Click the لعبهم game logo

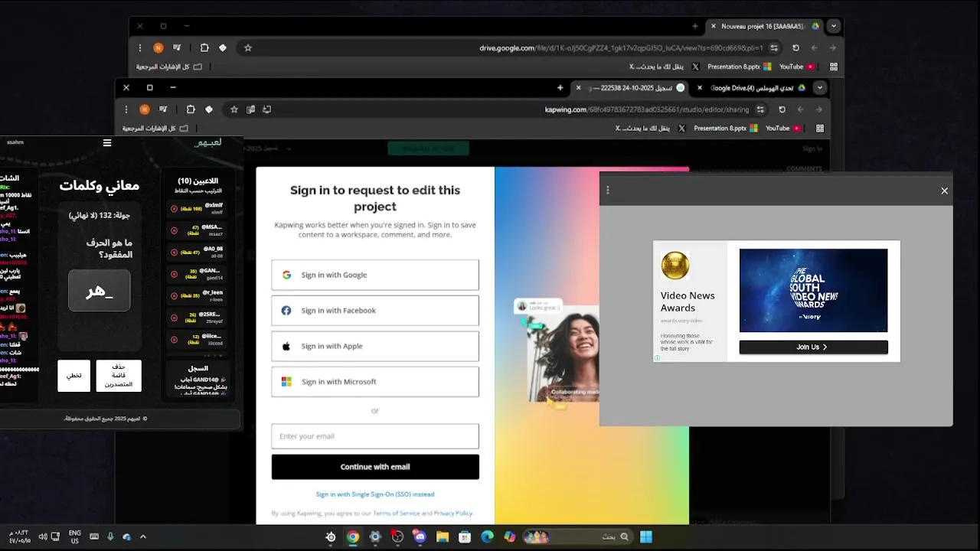click(x=208, y=143)
